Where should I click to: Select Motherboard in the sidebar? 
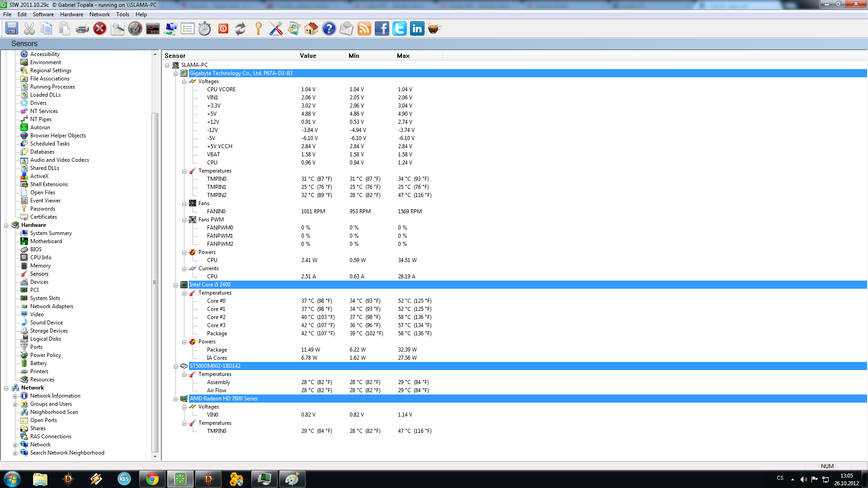46,241
